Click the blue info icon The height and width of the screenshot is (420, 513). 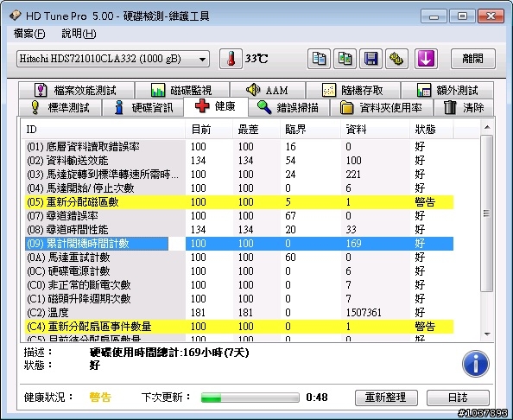tap(476, 363)
